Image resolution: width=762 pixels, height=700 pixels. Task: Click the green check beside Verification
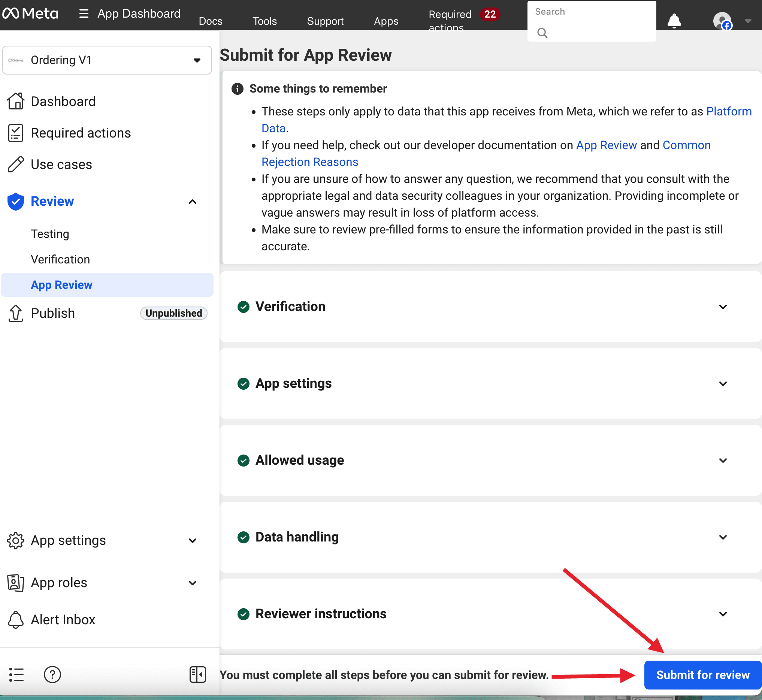pyautogui.click(x=244, y=307)
